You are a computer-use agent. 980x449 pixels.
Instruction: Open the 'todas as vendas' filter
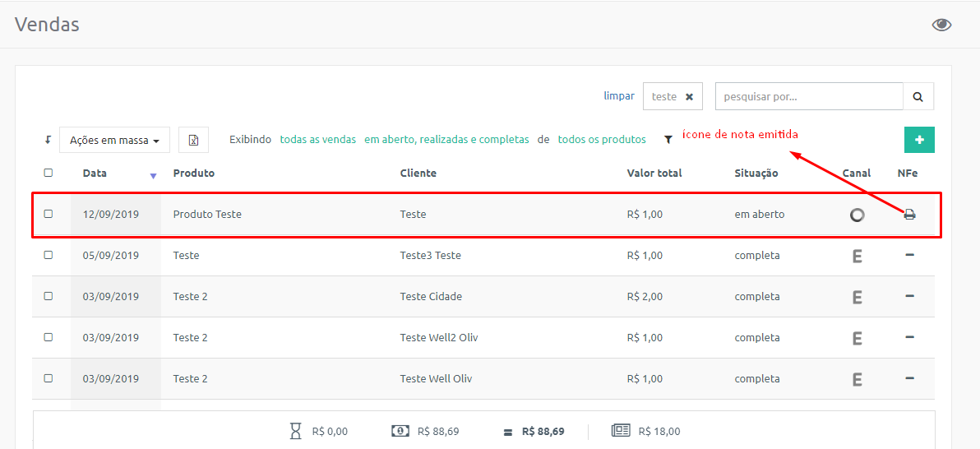pos(318,140)
